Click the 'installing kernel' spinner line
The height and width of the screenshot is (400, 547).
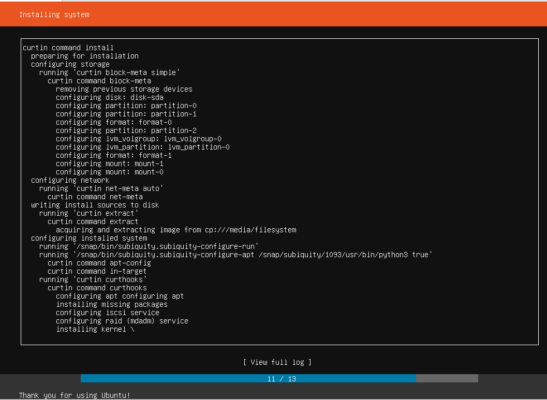95,330
